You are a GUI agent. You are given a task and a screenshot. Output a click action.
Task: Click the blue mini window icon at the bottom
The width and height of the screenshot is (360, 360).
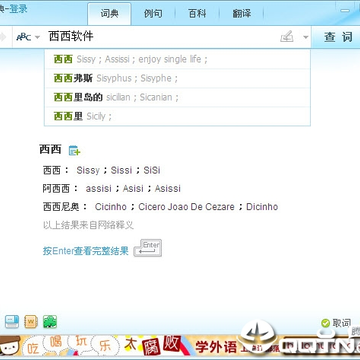tap(12, 322)
